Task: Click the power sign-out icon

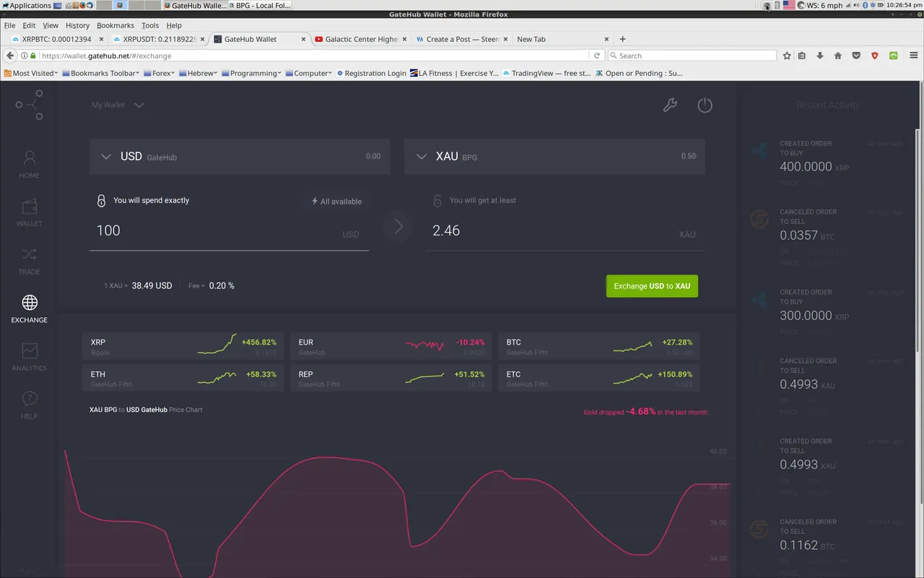Action: [705, 105]
